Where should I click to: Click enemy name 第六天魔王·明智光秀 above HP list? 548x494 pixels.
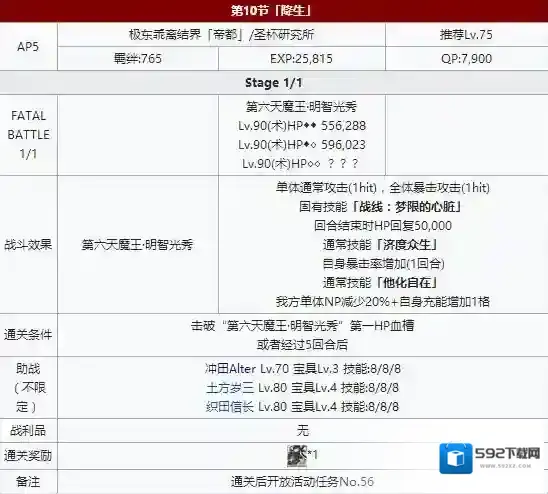pos(302,107)
